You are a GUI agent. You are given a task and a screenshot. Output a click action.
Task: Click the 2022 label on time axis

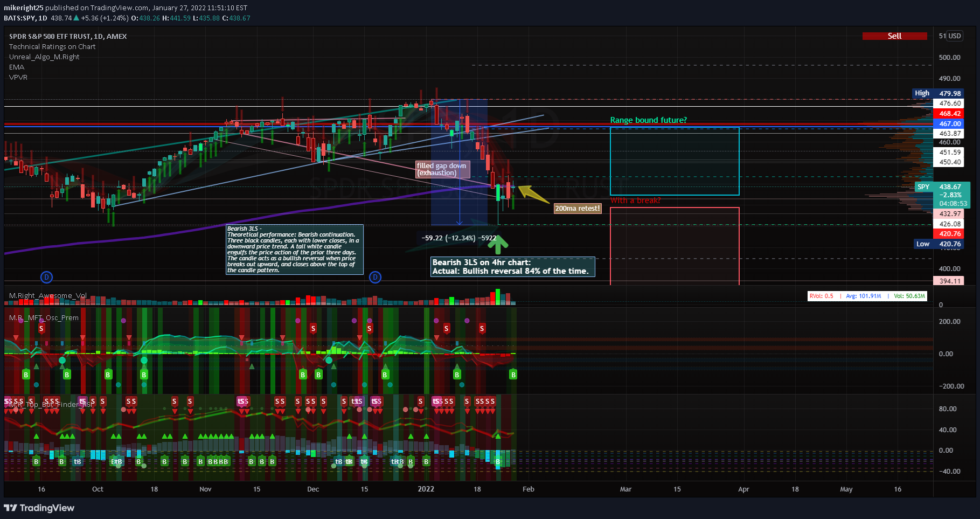pos(426,489)
